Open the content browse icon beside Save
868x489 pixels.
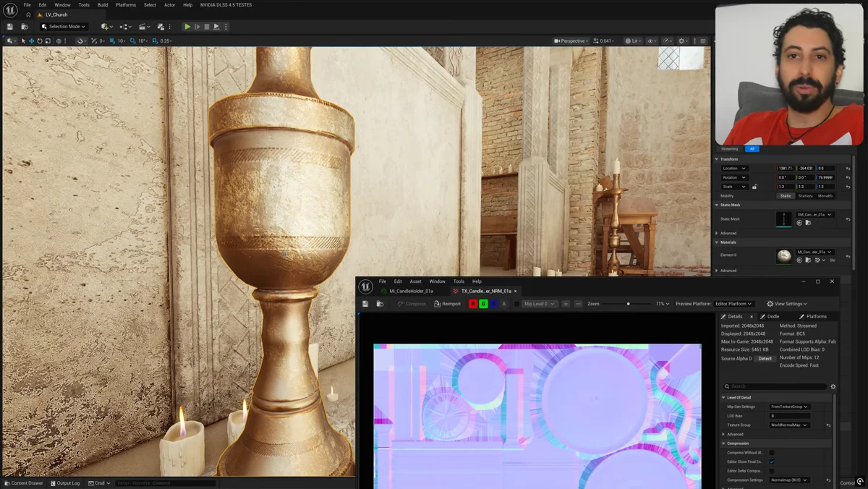point(25,27)
